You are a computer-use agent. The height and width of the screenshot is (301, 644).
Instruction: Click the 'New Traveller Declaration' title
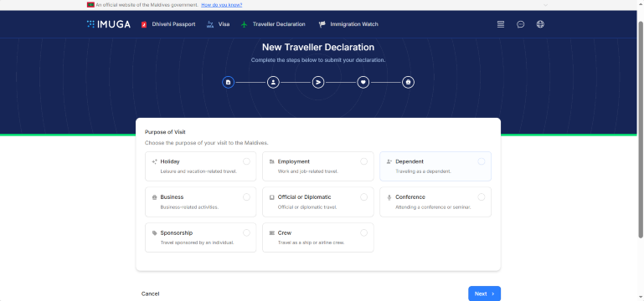(x=318, y=47)
